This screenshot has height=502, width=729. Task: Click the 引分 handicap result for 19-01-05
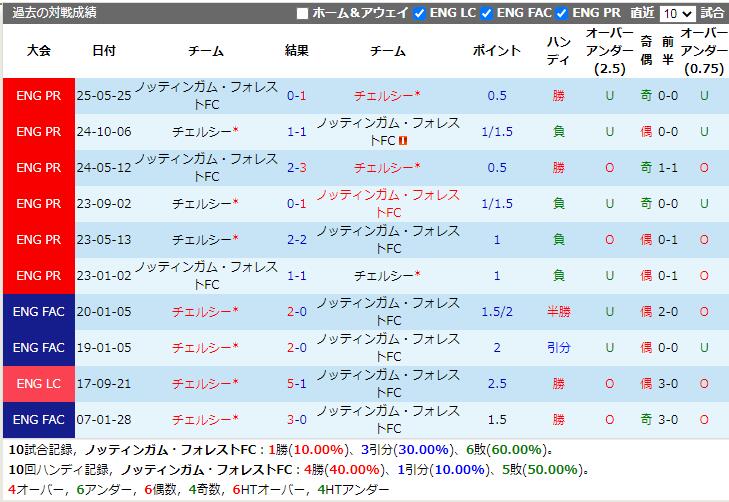click(559, 348)
